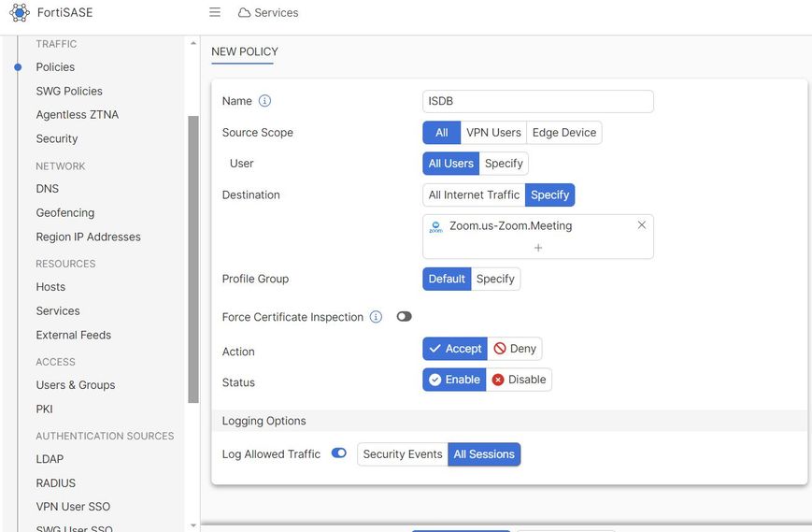Click the Services cloud icon

click(x=244, y=13)
